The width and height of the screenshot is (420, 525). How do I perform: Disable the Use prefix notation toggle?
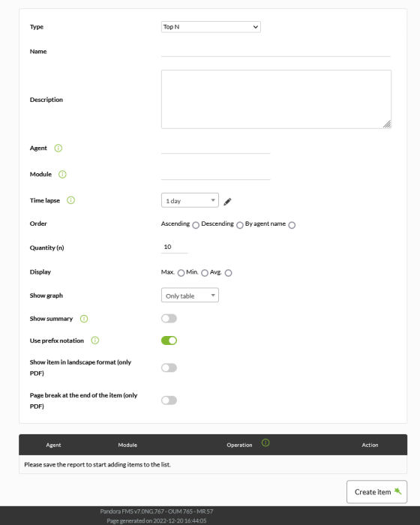(x=169, y=340)
